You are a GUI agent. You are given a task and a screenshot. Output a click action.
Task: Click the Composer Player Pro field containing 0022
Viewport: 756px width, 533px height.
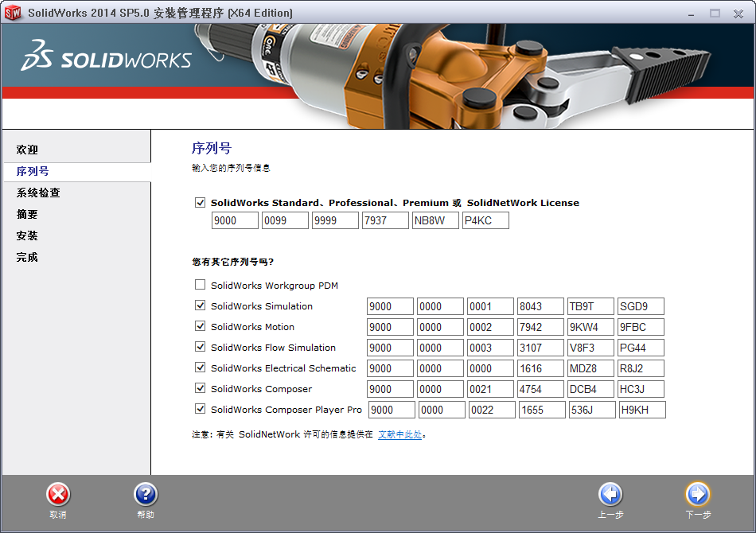point(492,410)
